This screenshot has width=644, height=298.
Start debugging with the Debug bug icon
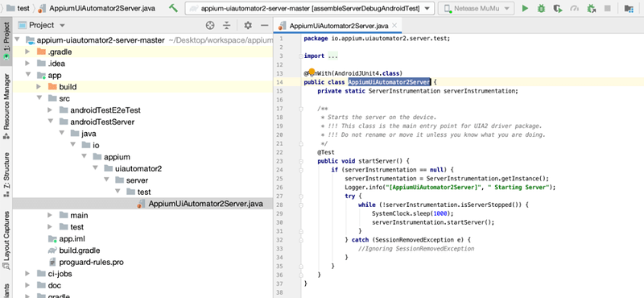541,8
